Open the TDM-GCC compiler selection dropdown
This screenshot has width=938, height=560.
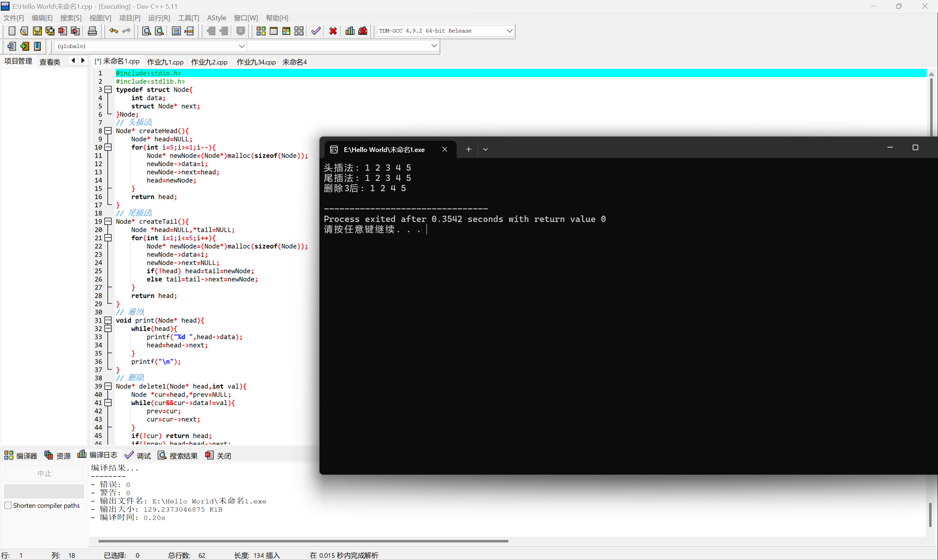click(509, 31)
